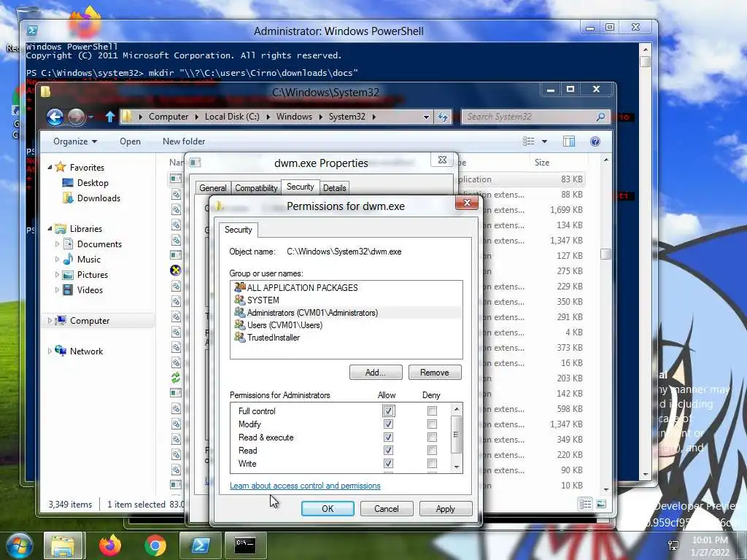The width and height of the screenshot is (747, 560).
Task: Expand Computer tree node arrow
Action: [49, 321]
